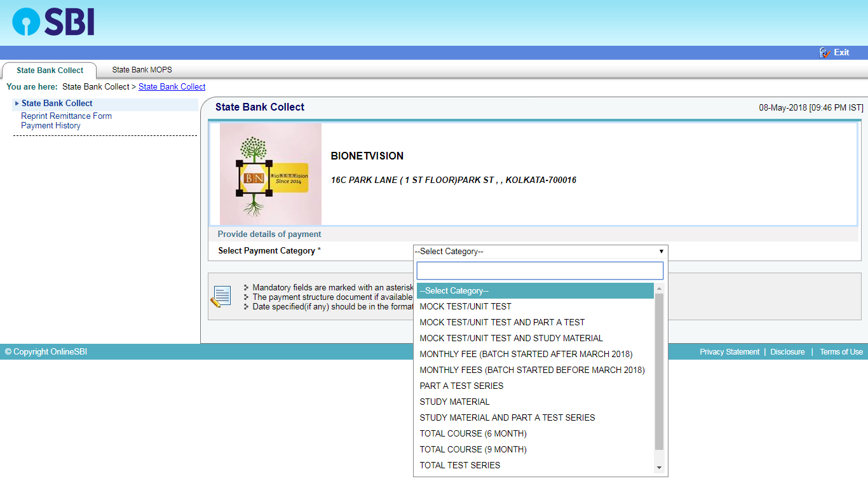Click the Exit link

pos(841,53)
